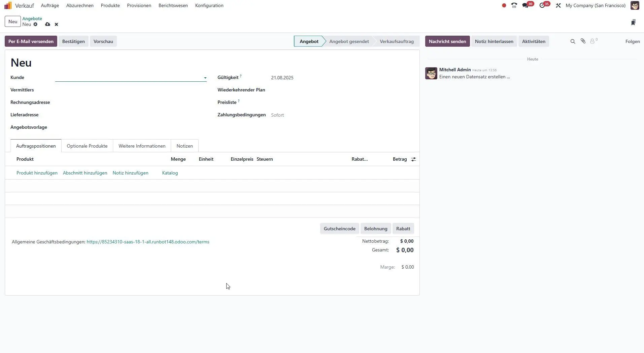This screenshot has height=353, width=644.
Task: Click the Per E-Mail versenden button
Action: (31, 41)
